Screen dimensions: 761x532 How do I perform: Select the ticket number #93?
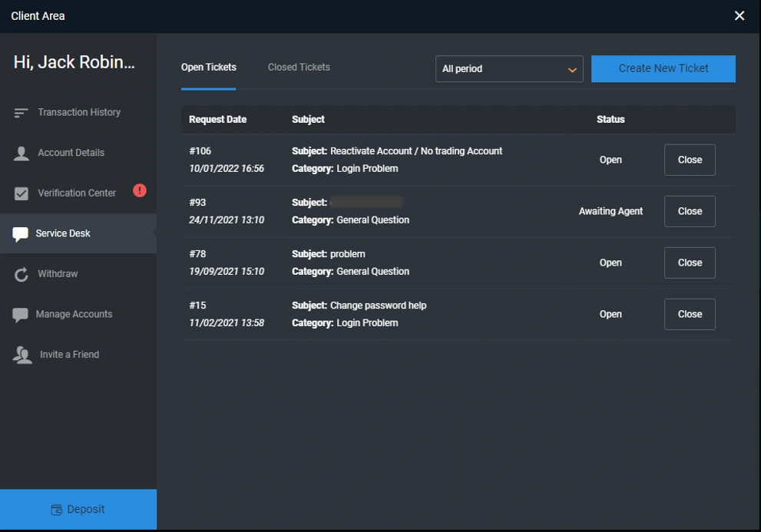[197, 203]
